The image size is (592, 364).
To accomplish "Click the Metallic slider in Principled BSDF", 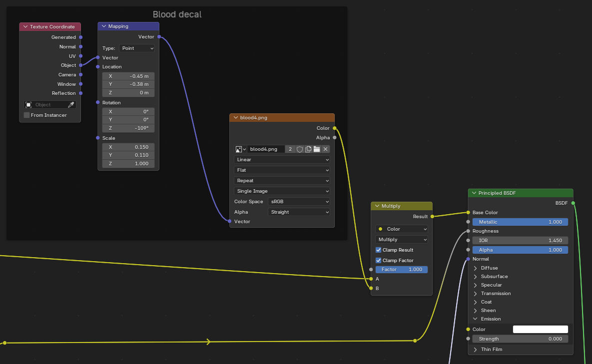I will coord(520,222).
